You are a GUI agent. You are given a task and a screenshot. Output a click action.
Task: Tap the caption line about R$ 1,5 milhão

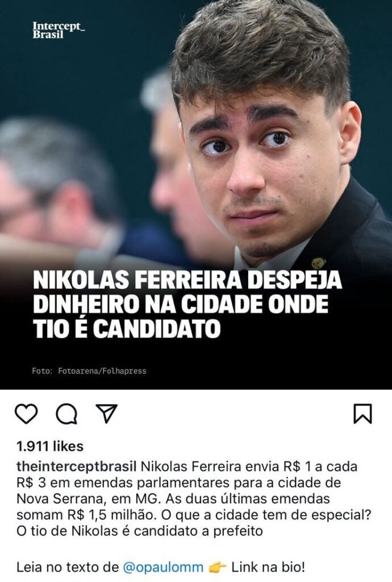point(194,515)
